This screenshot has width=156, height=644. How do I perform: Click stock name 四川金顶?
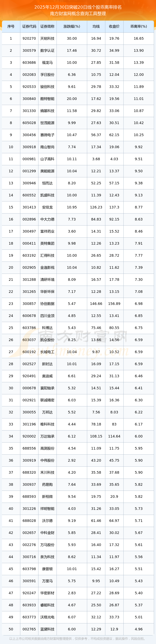[x=47, y=316]
